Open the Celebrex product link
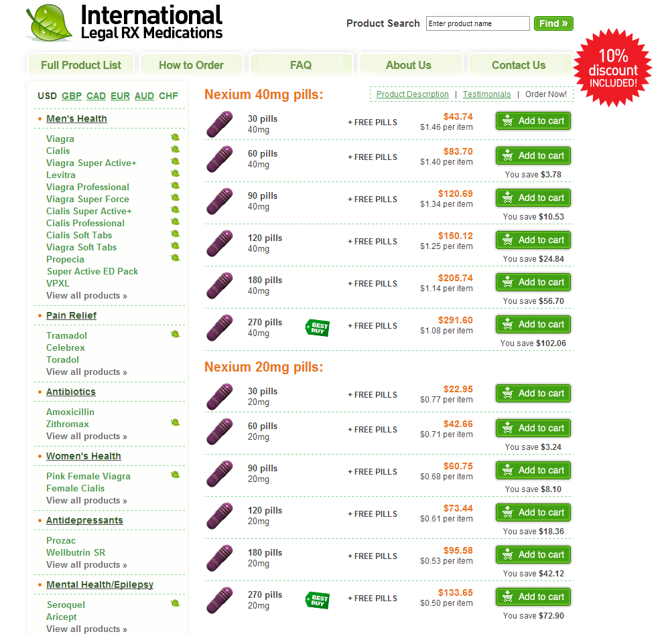 pos(66,347)
